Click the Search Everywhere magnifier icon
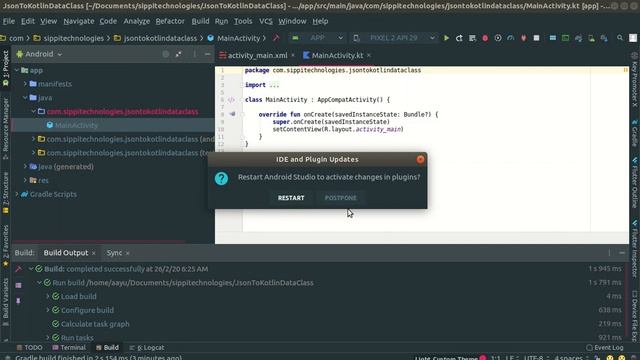 coord(620,38)
